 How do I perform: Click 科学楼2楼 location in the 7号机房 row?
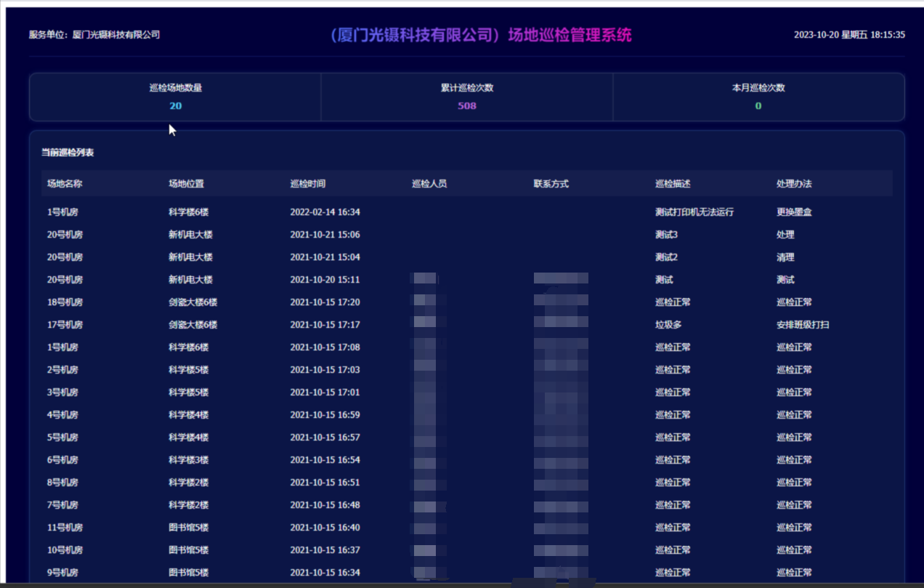tap(189, 505)
